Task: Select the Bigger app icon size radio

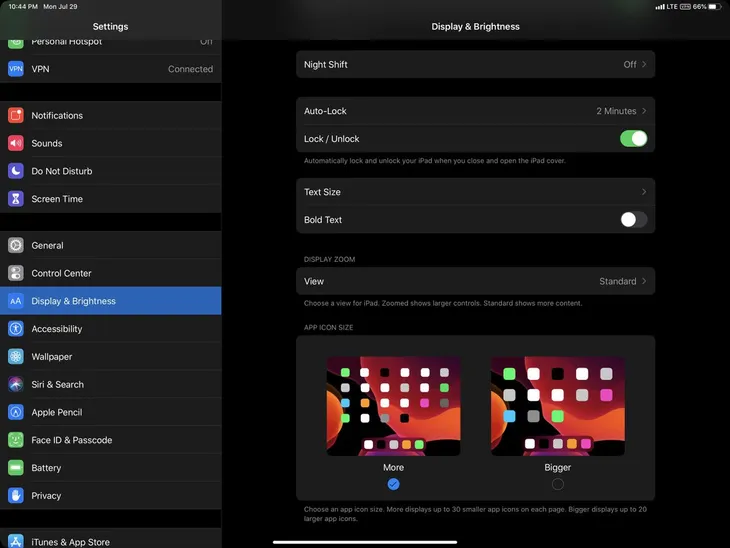Action: coord(558,484)
